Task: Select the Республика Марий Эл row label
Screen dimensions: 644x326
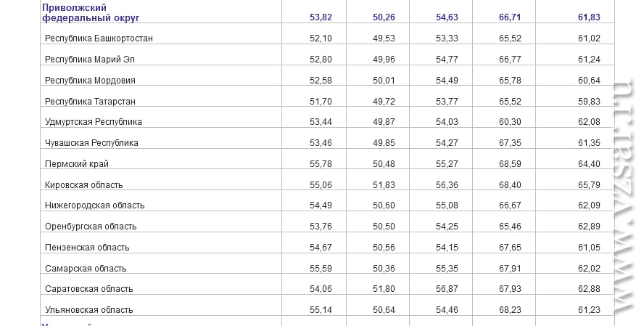Action: (x=89, y=60)
